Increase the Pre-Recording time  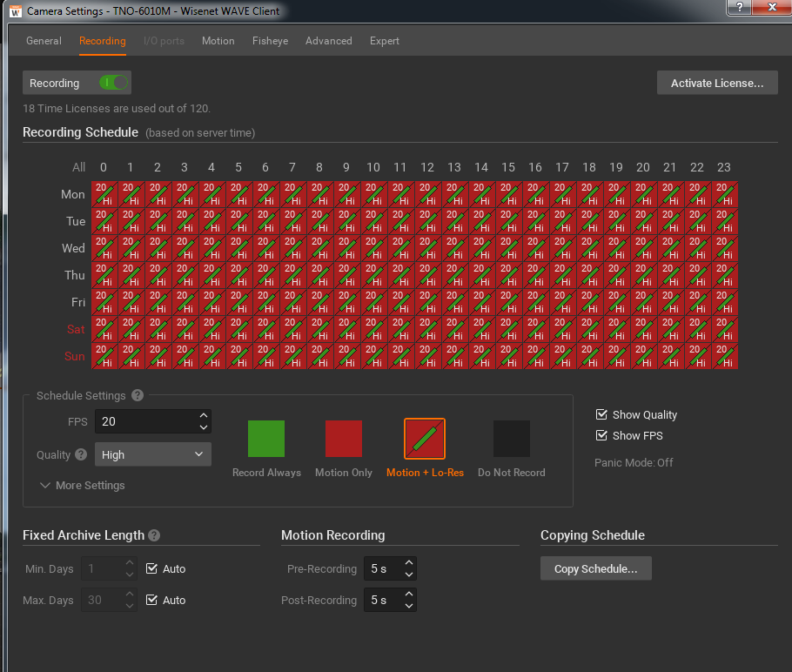pyautogui.click(x=409, y=563)
